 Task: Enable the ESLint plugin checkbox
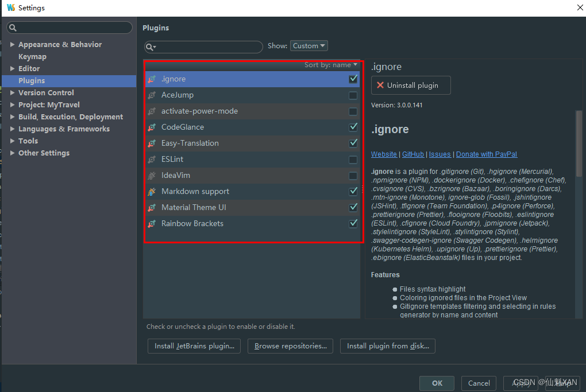353,160
